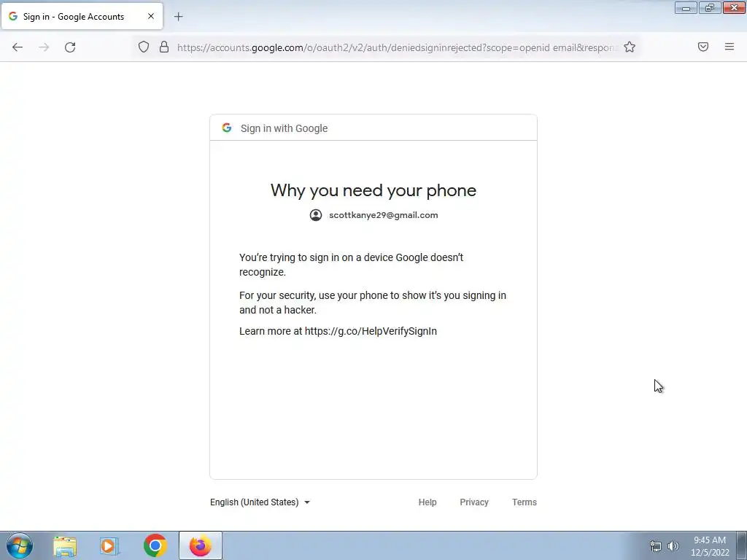
Task: Open the network status tray icon
Action: pos(656,546)
